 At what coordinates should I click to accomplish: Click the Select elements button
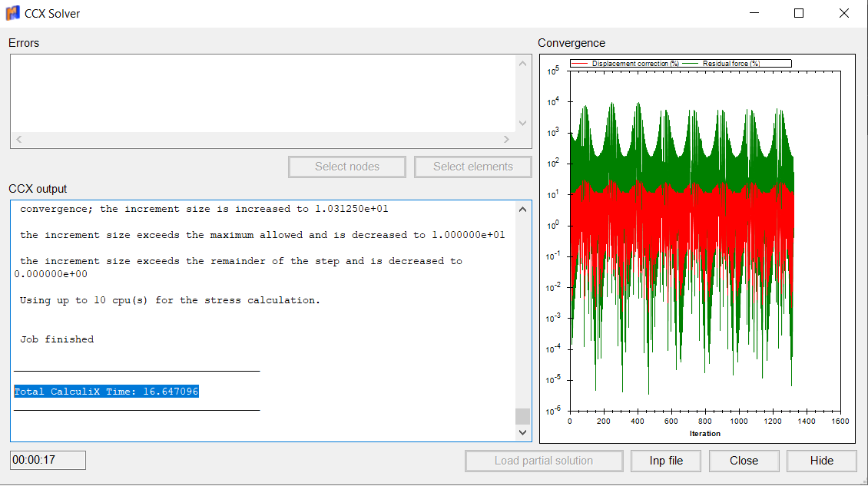tap(472, 167)
